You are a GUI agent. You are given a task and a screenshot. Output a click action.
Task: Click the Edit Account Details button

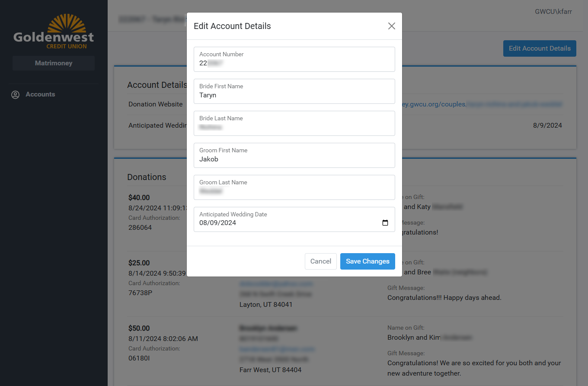pos(540,48)
